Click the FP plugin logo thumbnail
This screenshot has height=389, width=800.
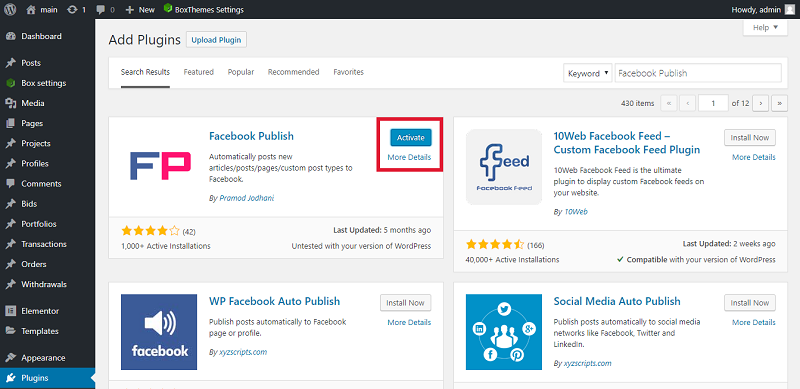[x=159, y=167]
